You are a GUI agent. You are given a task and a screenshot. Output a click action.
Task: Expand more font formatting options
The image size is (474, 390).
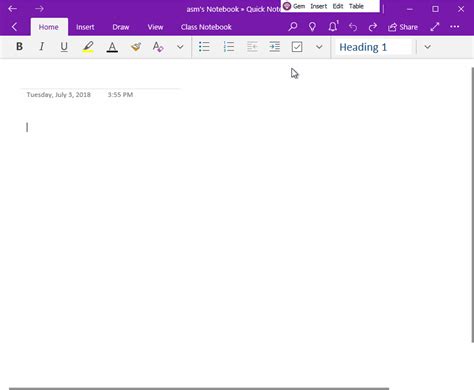tap(180, 47)
